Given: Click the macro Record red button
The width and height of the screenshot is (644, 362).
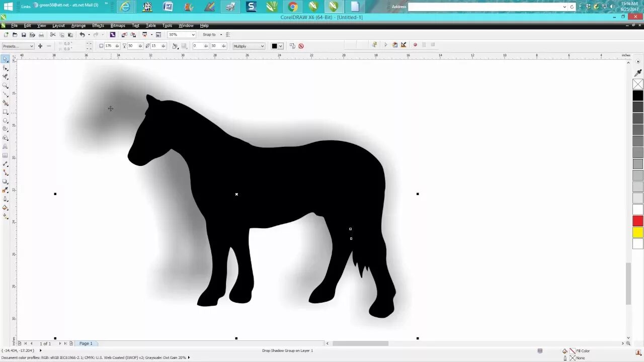Looking at the screenshot, I should click(x=415, y=45).
